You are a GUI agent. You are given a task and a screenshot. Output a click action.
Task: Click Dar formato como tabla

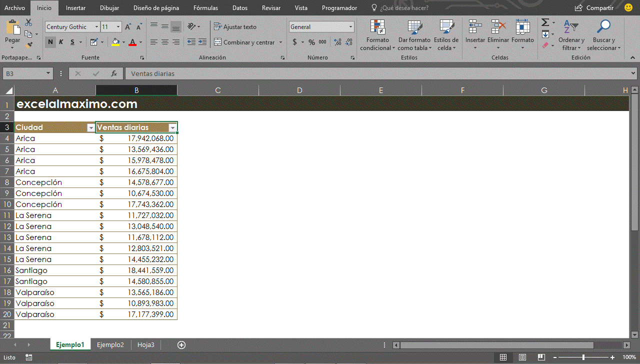pos(414,36)
